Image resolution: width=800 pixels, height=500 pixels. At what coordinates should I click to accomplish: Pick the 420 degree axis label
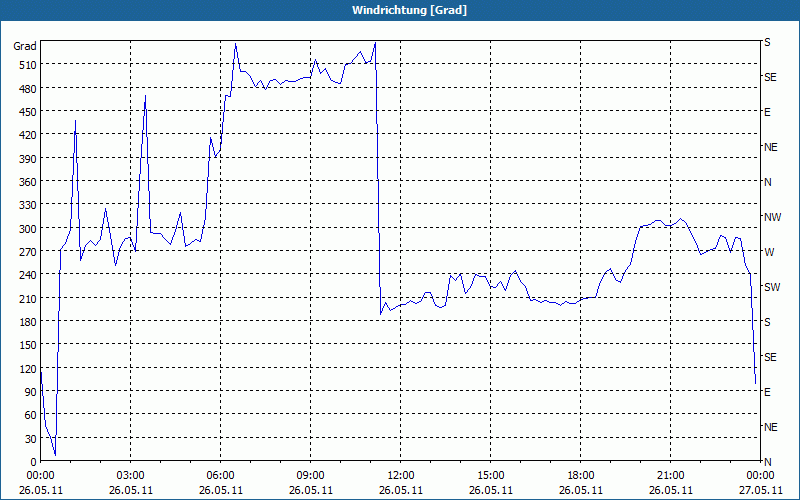point(28,135)
